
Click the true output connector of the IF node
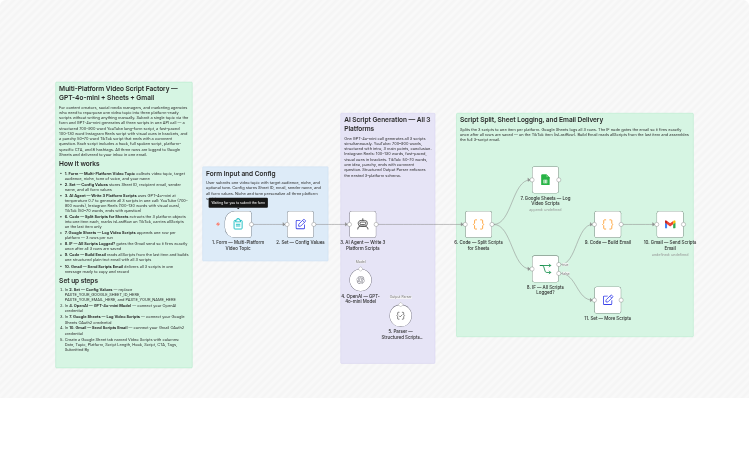(x=559, y=265)
